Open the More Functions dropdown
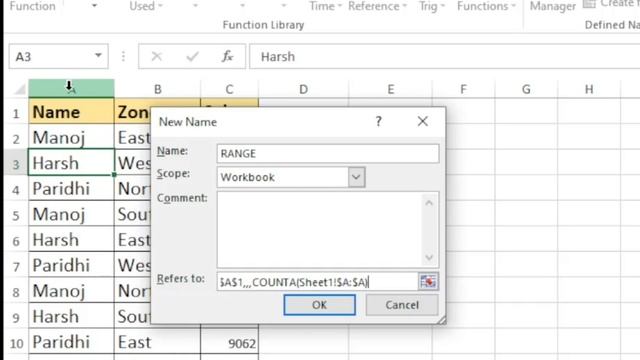 [x=487, y=7]
